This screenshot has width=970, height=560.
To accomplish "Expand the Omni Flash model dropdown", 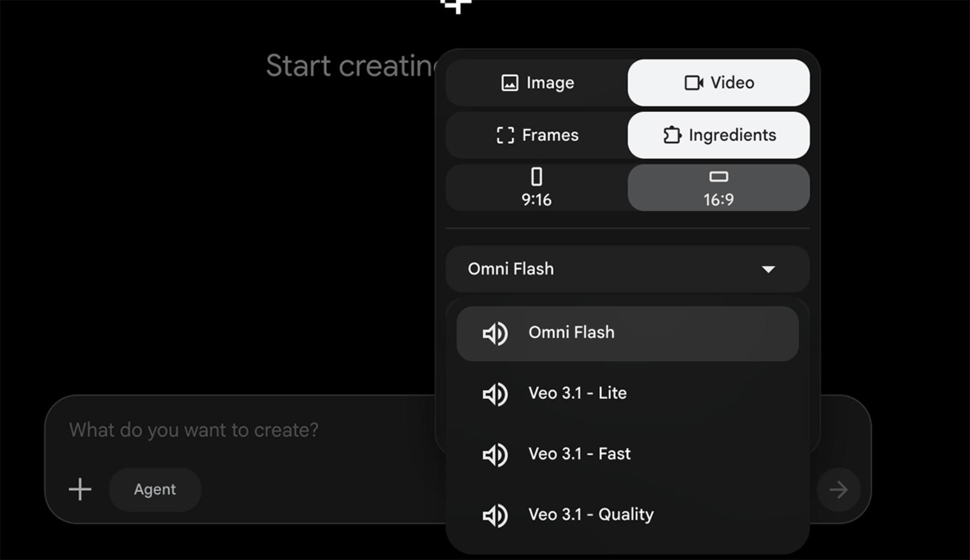I will (x=627, y=269).
